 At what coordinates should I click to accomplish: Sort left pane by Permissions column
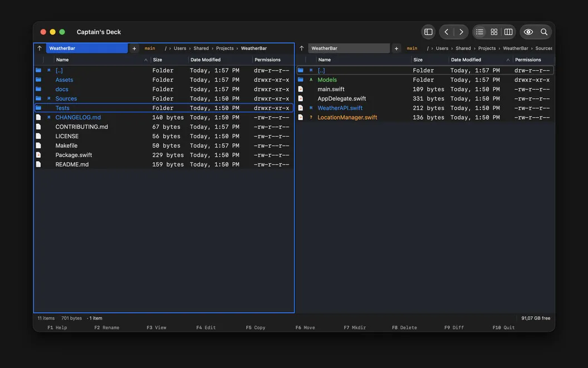tap(273, 60)
